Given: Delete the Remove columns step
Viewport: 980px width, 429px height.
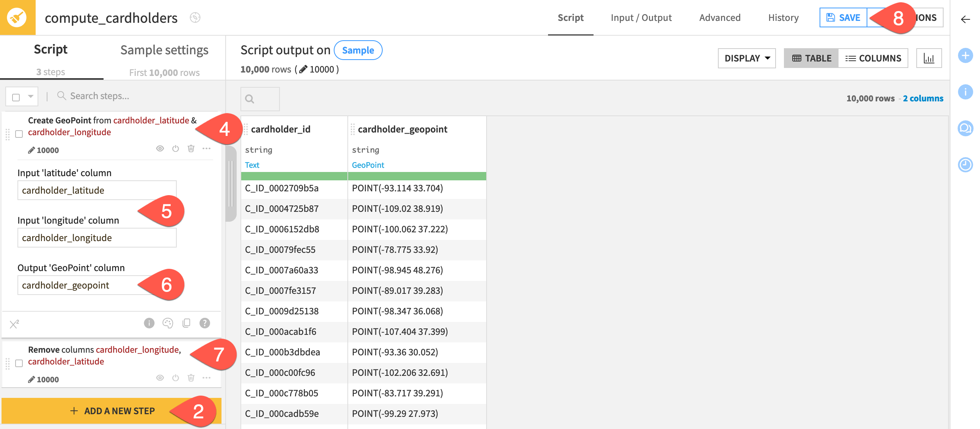Looking at the screenshot, I should click(x=191, y=378).
